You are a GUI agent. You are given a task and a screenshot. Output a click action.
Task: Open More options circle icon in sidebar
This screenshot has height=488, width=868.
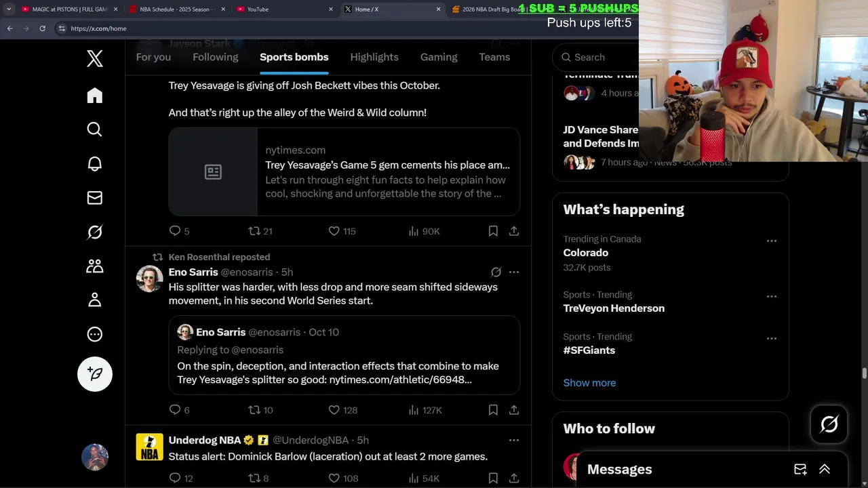95,334
